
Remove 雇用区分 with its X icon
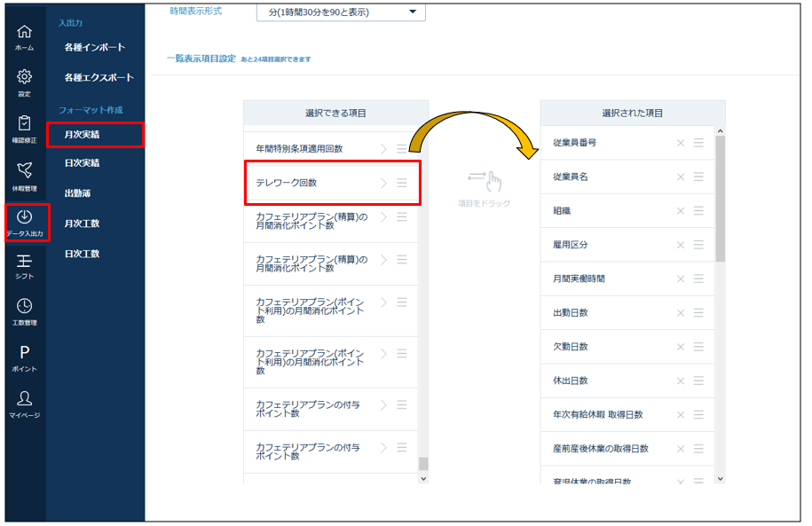pos(681,245)
